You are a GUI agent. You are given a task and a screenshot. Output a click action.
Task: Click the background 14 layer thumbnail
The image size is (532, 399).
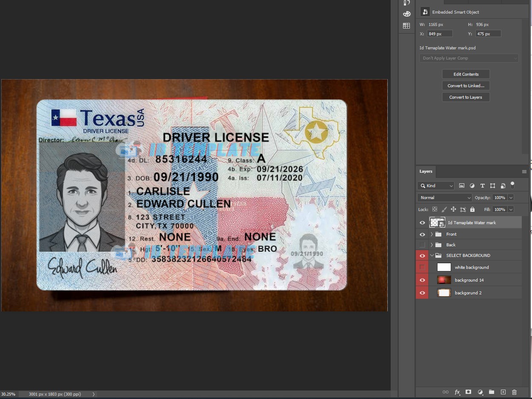[444, 280]
